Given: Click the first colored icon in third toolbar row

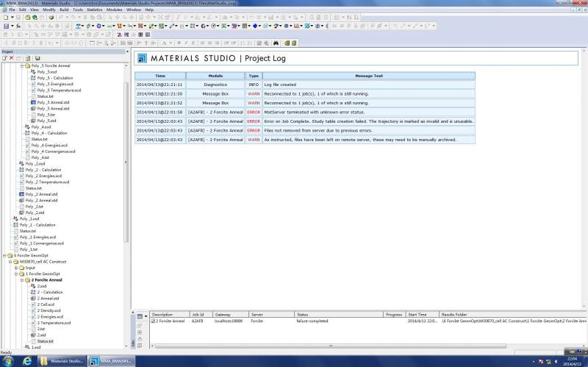Looking at the screenshot, I should (119, 35).
